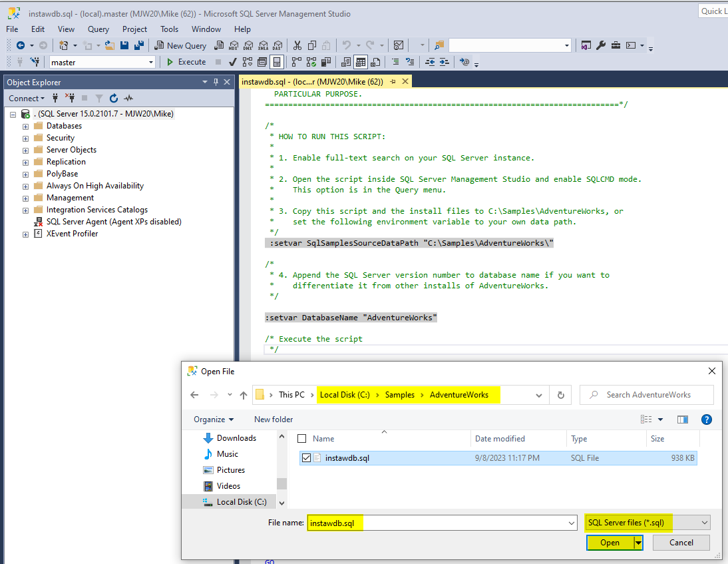
Task: Toggle Include Client Statistics icon
Action: (x=326, y=62)
